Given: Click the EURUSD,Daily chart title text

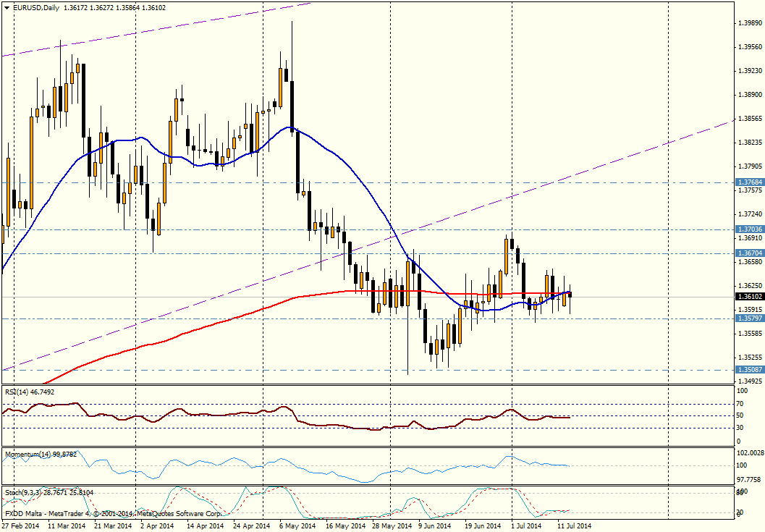Looking at the screenshot, I should click(36, 8).
